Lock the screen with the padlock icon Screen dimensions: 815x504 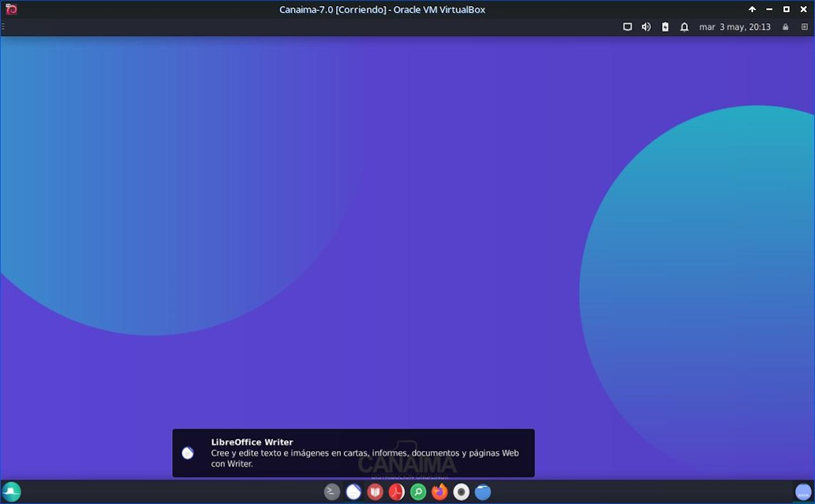pyautogui.click(x=786, y=27)
